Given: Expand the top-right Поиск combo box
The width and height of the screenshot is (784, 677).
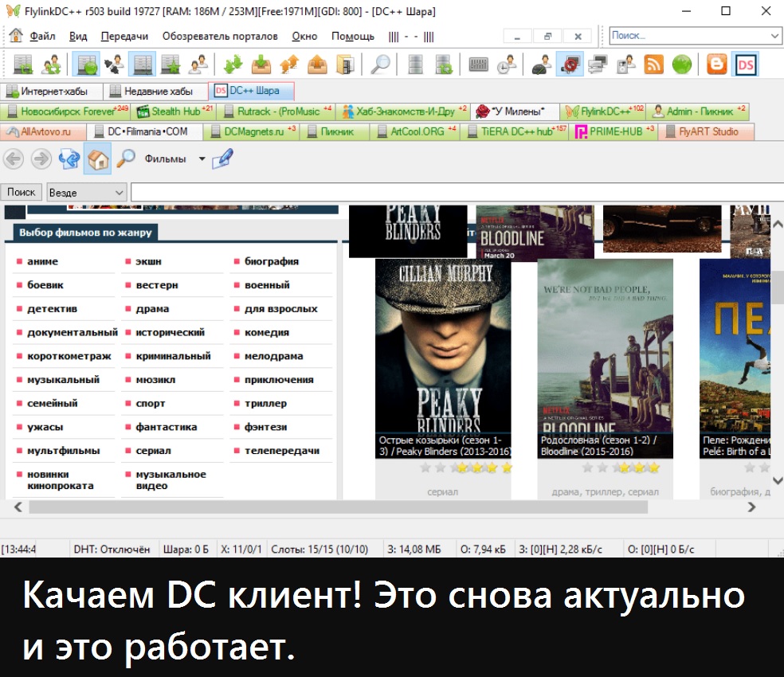Looking at the screenshot, I should coord(774,36).
